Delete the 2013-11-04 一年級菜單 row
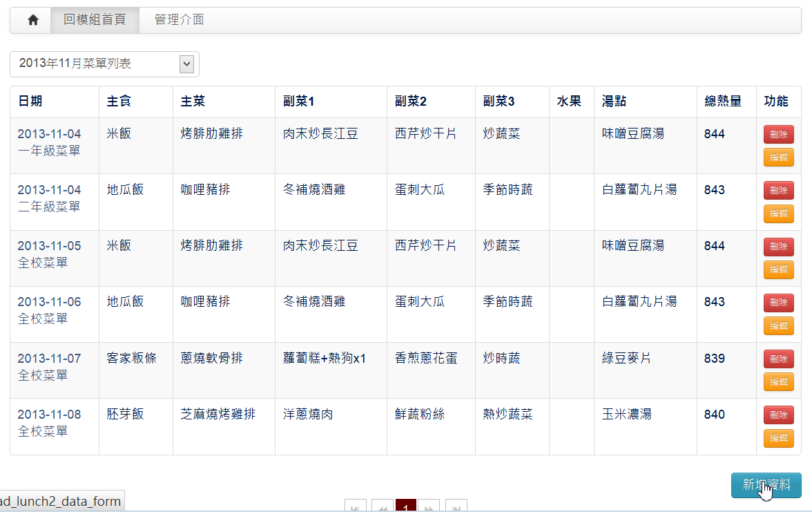 pos(778,135)
